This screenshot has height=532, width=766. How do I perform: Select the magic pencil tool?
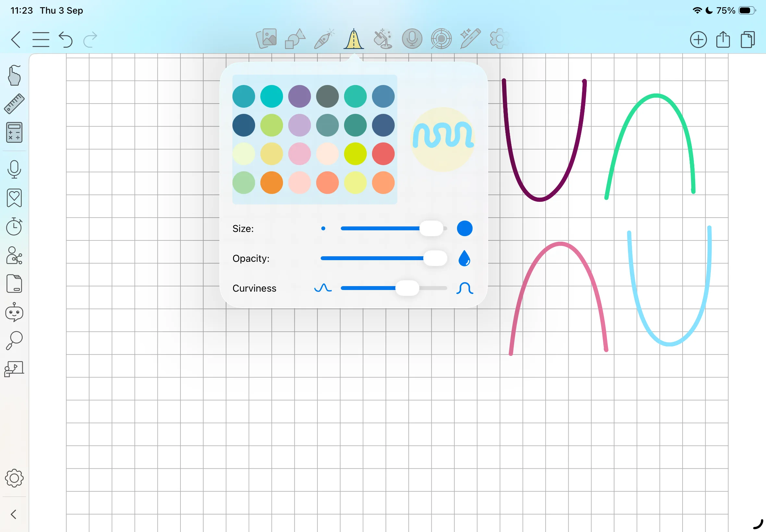point(470,39)
